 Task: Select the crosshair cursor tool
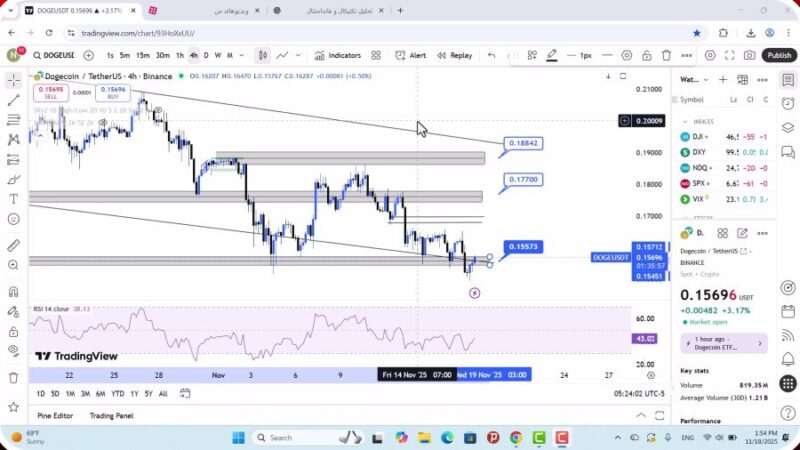(13, 78)
